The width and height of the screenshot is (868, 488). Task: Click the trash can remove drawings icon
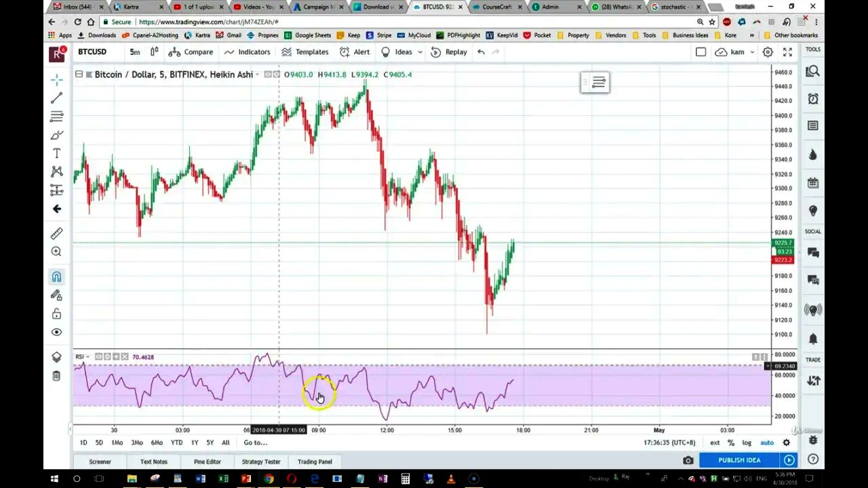(x=56, y=375)
